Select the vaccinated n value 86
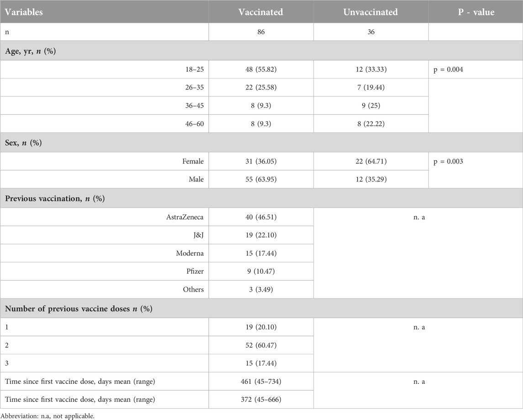Image resolution: width=523 pixels, height=420 pixels. [x=261, y=32]
